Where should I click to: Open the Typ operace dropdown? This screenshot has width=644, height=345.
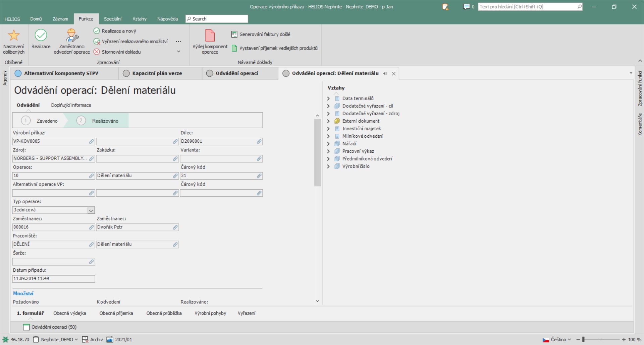tap(91, 210)
